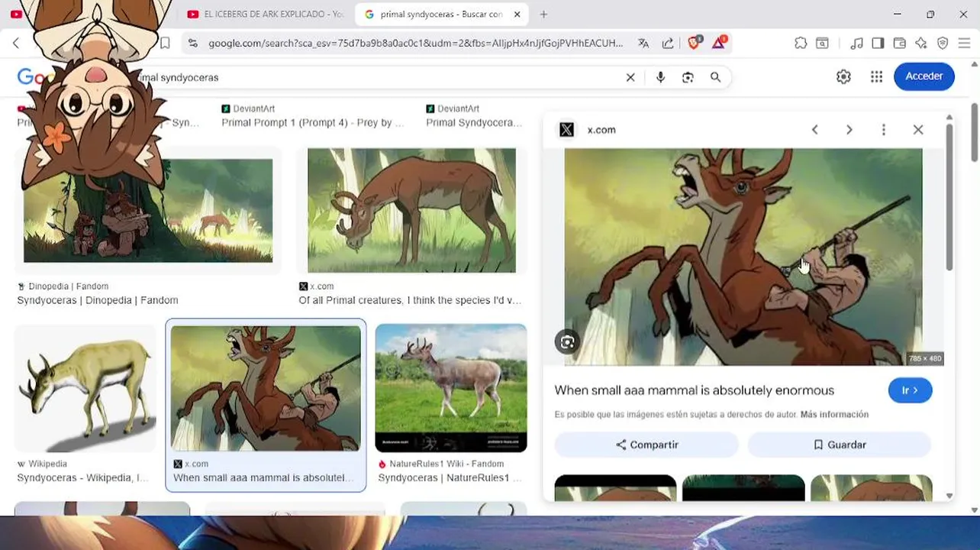Viewport: 980px width, 550px height.
Task: Open Google quick settings gear
Action: pyautogui.click(x=843, y=76)
